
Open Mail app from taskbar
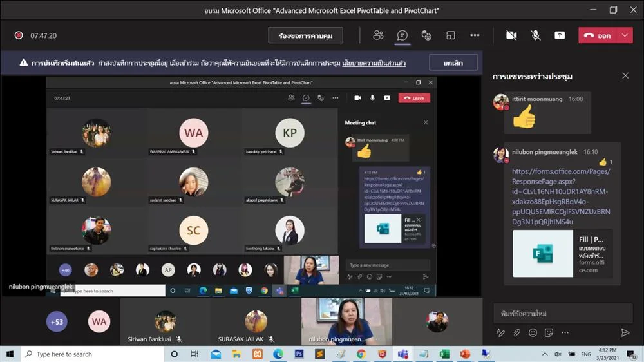[216, 354]
